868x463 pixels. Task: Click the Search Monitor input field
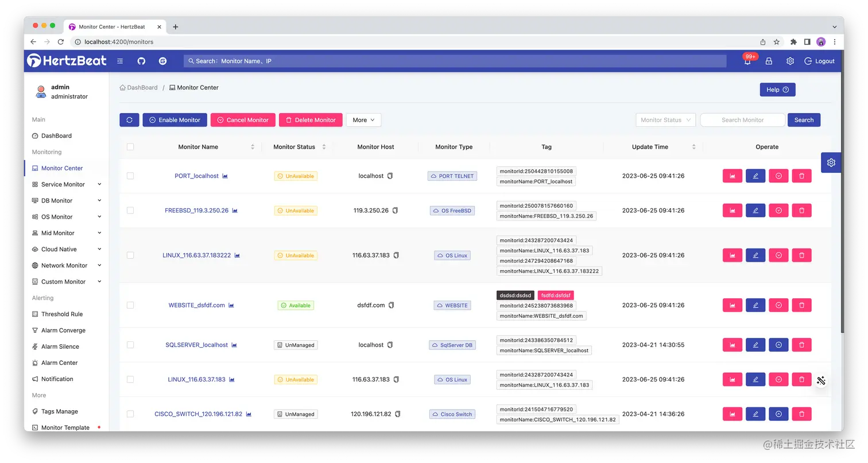[x=742, y=120]
